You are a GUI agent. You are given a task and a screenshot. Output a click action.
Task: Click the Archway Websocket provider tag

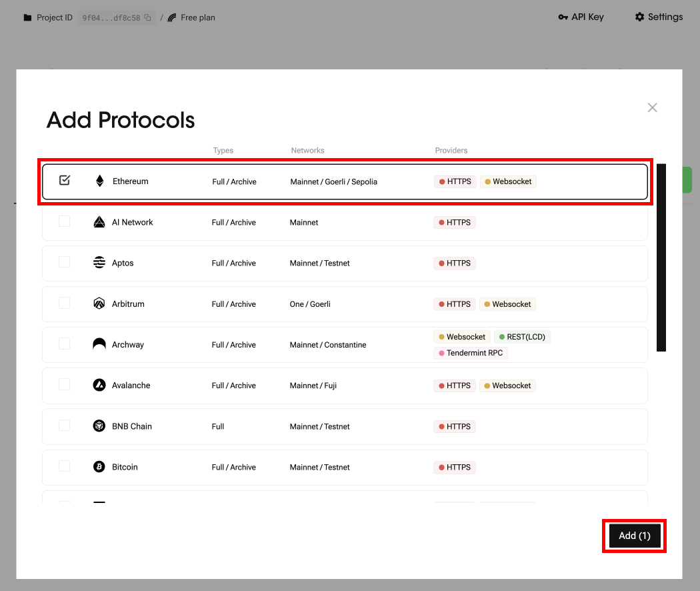(x=462, y=337)
